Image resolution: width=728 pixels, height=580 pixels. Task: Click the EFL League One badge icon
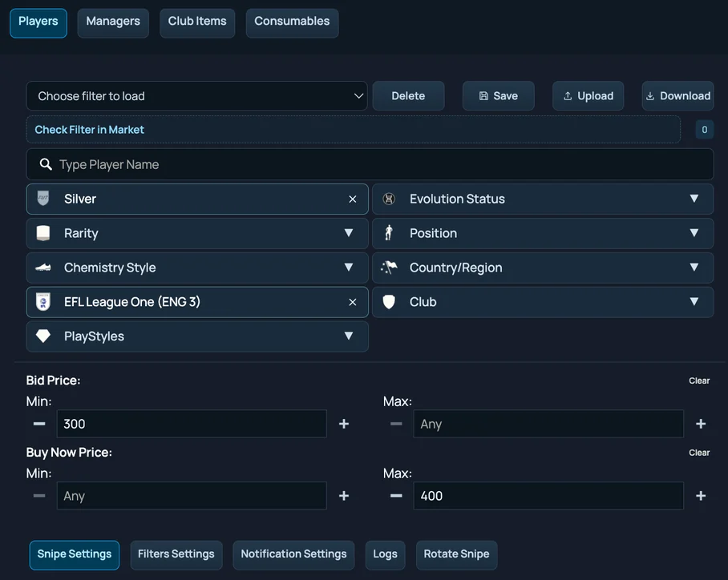click(43, 302)
